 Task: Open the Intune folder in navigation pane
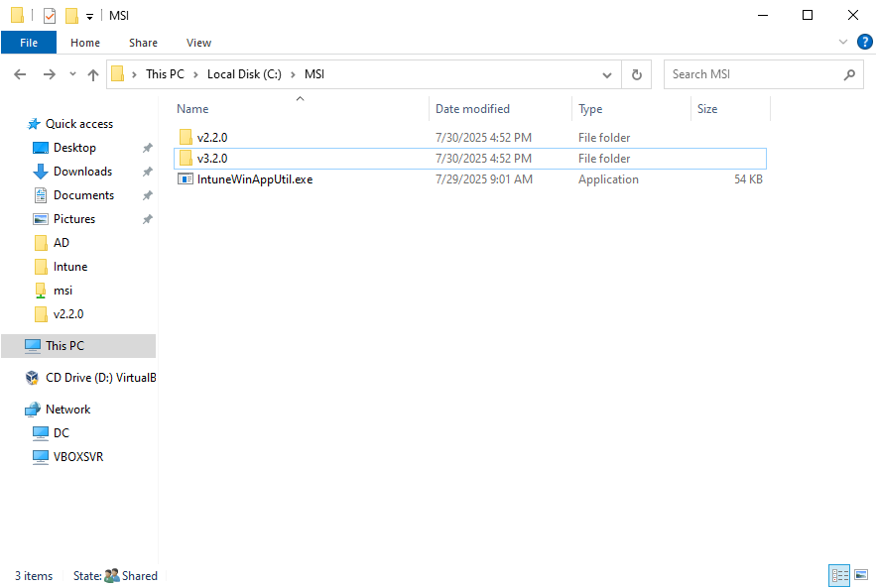click(70, 267)
